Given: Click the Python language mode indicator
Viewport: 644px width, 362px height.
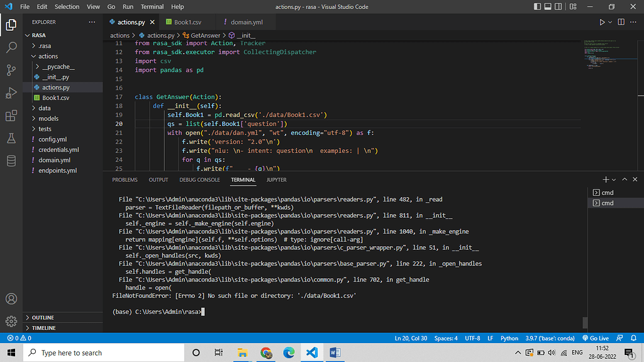Looking at the screenshot, I should 509,338.
